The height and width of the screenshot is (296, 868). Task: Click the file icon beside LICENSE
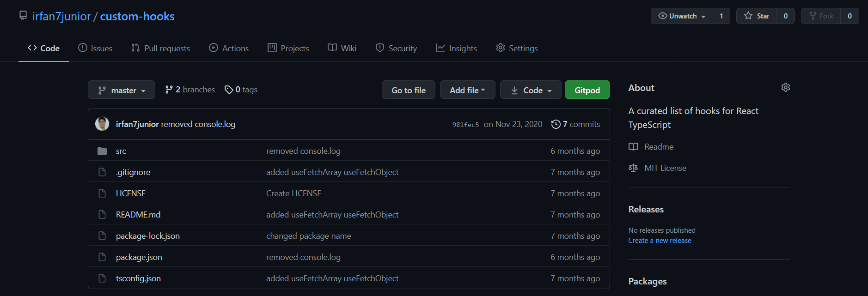point(102,193)
